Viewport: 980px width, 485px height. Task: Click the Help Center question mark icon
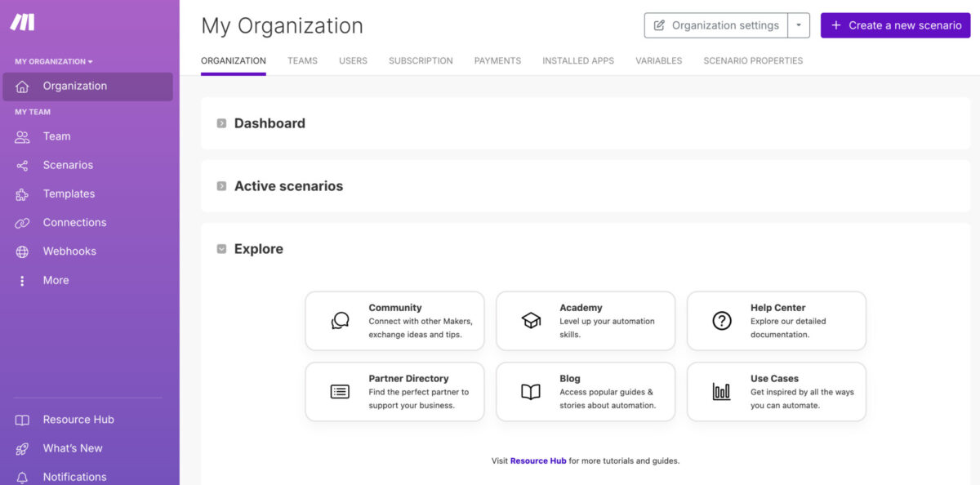tap(722, 321)
